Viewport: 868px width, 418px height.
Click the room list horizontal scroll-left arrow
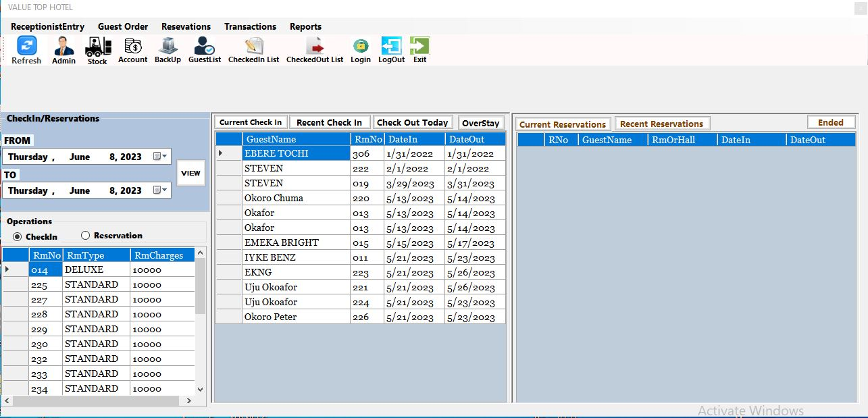point(7,400)
